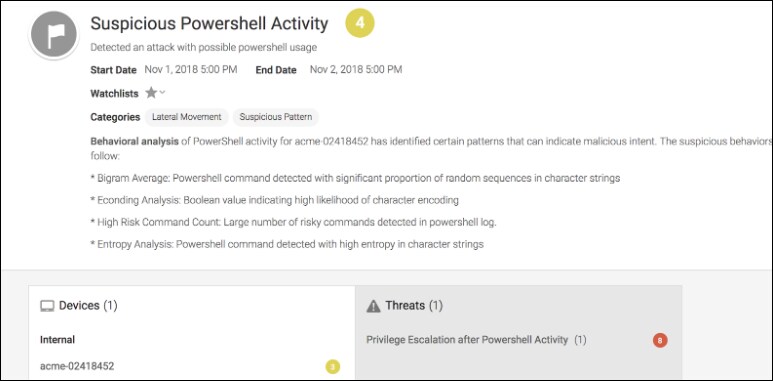Viewport: 773px width, 381px height.
Task: Open the Devices (1) tab
Action: point(192,306)
